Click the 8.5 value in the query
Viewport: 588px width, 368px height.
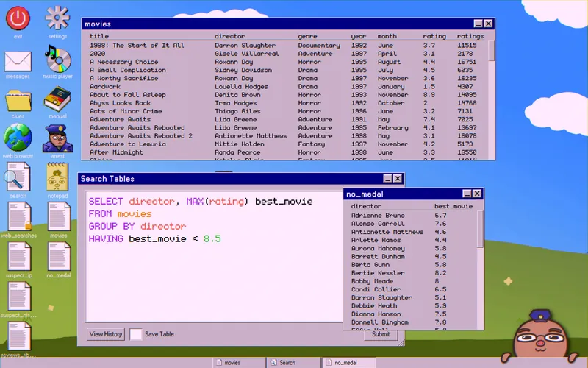(x=212, y=238)
